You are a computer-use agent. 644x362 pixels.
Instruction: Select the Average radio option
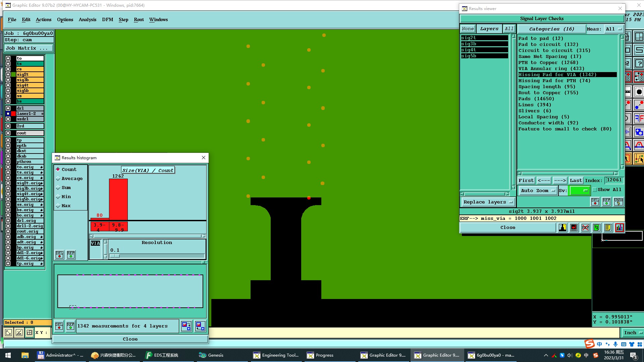[58, 179]
